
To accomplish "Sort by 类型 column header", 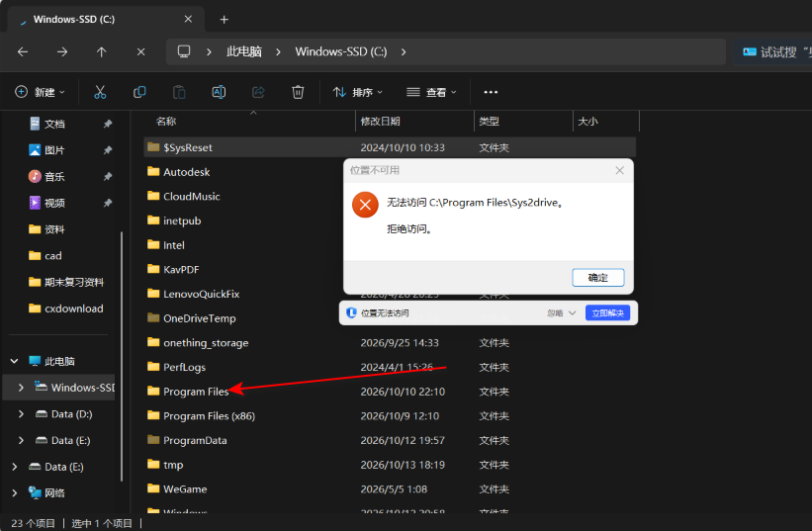I will pyautogui.click(x=489, y=121).
